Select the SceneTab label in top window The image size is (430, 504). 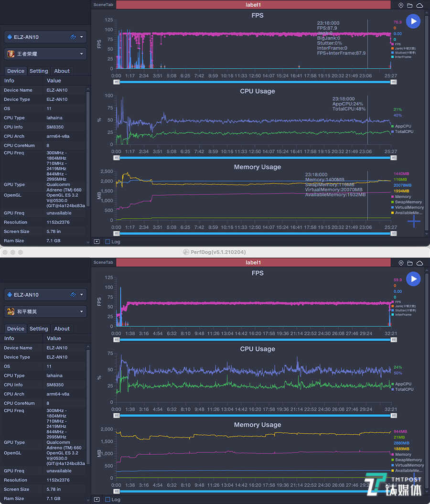coord(103,5)
